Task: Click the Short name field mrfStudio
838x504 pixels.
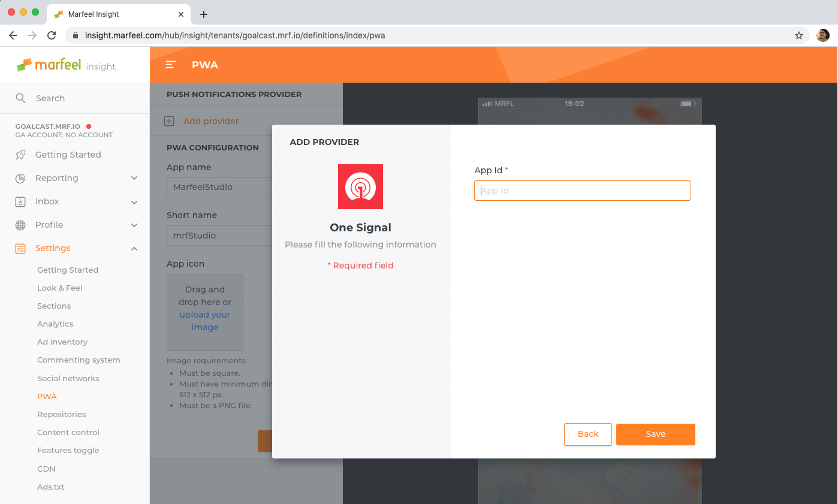Action: pos(219,236)
